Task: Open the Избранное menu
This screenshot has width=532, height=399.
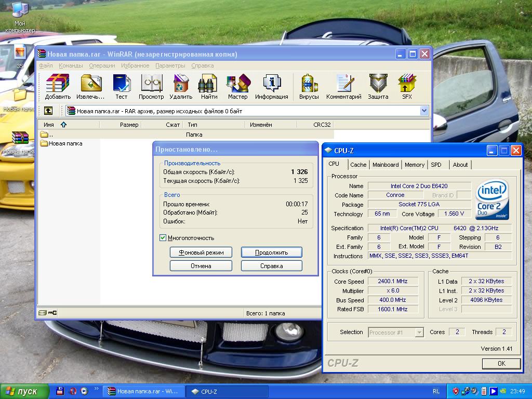Action: [x=135, y=65]
